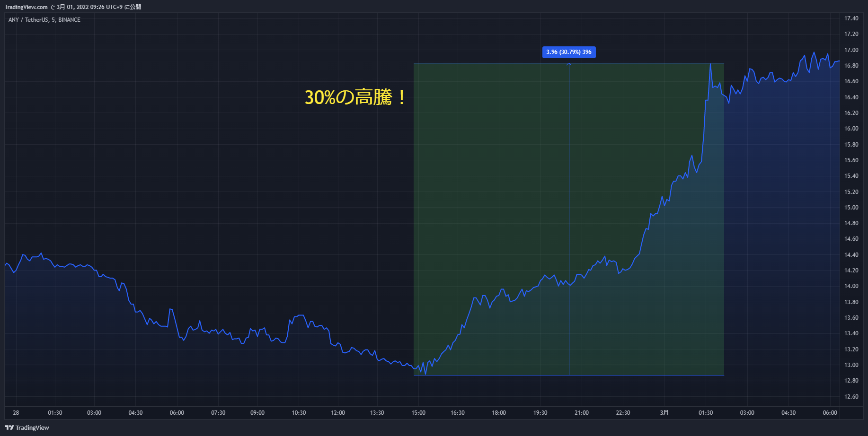The height and width of the screenshot is (436, 868).
Task: Click the 3.96 (30.79%) 396 measurement label
Action: 569,52
